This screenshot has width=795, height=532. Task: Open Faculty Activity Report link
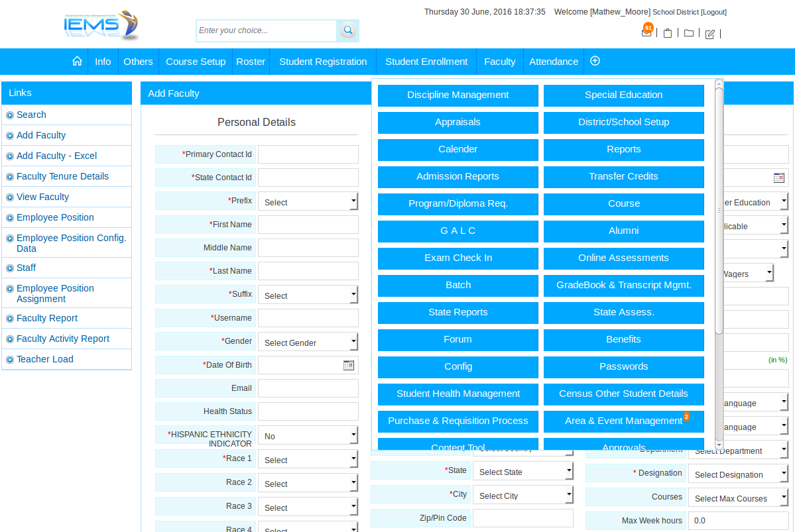63,339
